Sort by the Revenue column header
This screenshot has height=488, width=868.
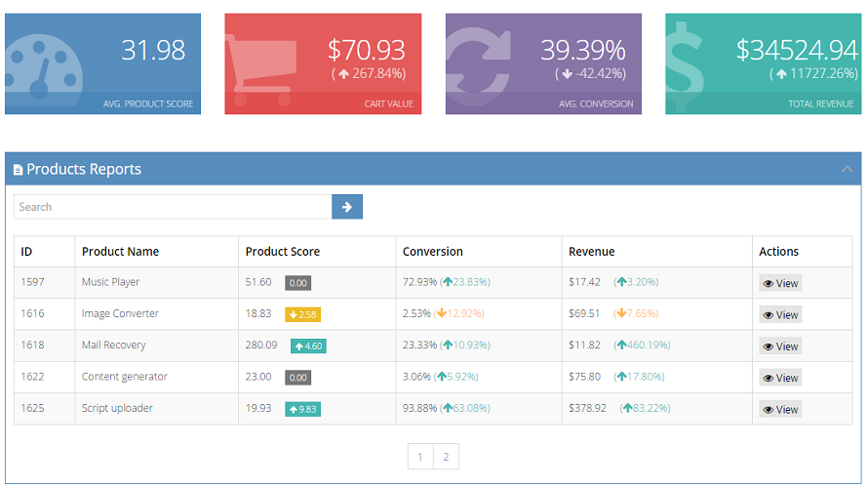coord(591,252)
